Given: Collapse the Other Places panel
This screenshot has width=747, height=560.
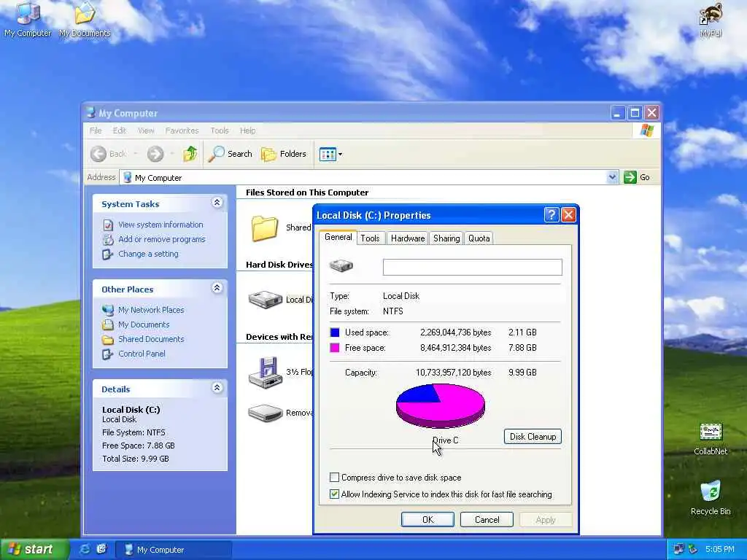Looking at the screenshot, I should pos(217,288).
